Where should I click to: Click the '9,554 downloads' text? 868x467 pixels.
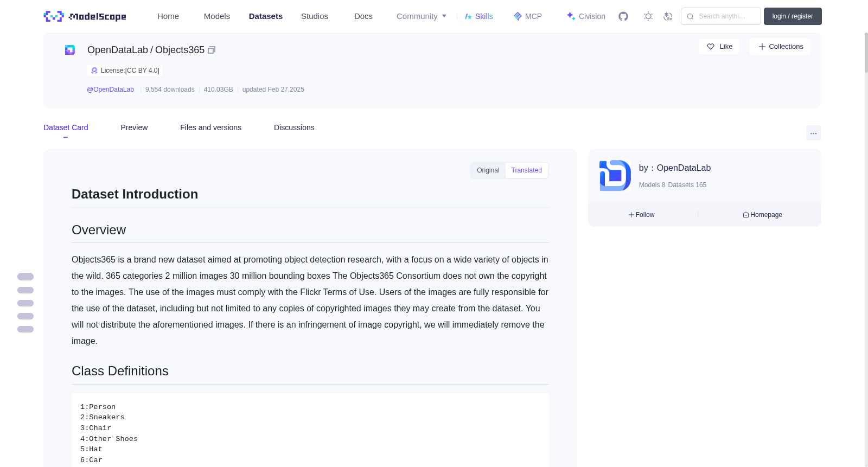click(170, 89)
